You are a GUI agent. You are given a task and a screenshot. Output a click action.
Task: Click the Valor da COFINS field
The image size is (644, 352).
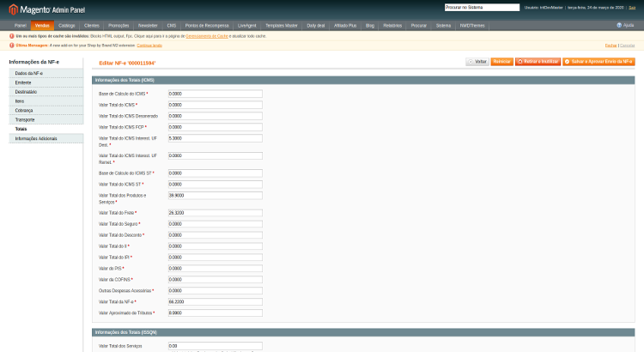(x=216, y=279)
